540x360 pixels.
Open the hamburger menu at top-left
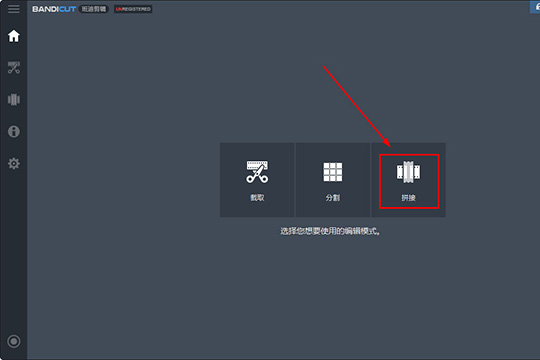14,9
